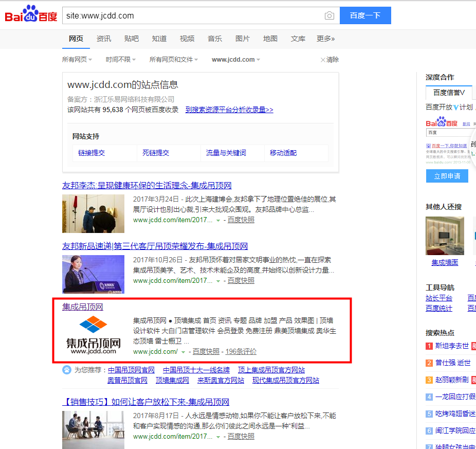Click the 集成墙面 thumbnail image
This screenshot has width=476, height=449.
click(445, 236)
